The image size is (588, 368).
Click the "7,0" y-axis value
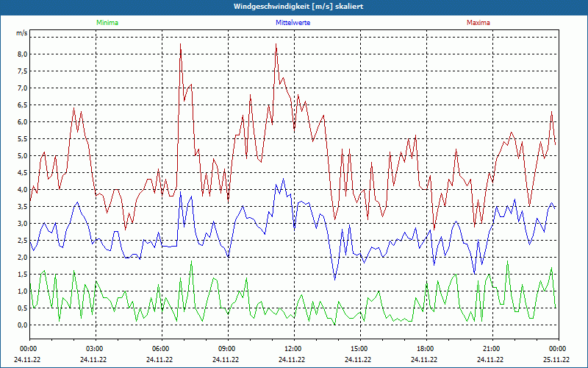tap(23, 88)
